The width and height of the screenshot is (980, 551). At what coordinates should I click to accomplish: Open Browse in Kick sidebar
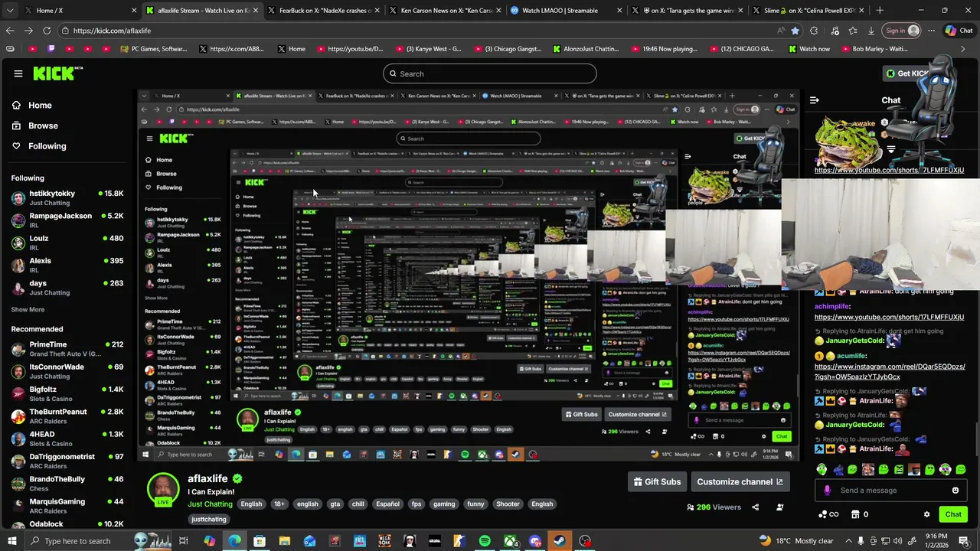coord(43,126)
